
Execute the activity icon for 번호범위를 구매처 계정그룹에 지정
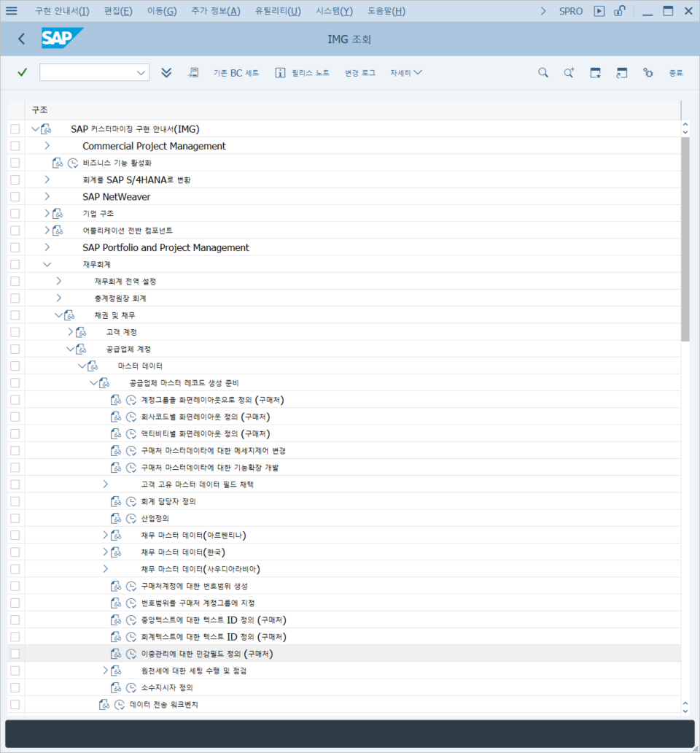point(131,603)
